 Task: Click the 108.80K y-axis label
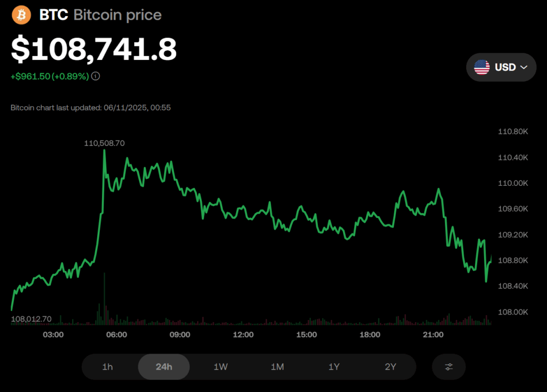point(513,260)
